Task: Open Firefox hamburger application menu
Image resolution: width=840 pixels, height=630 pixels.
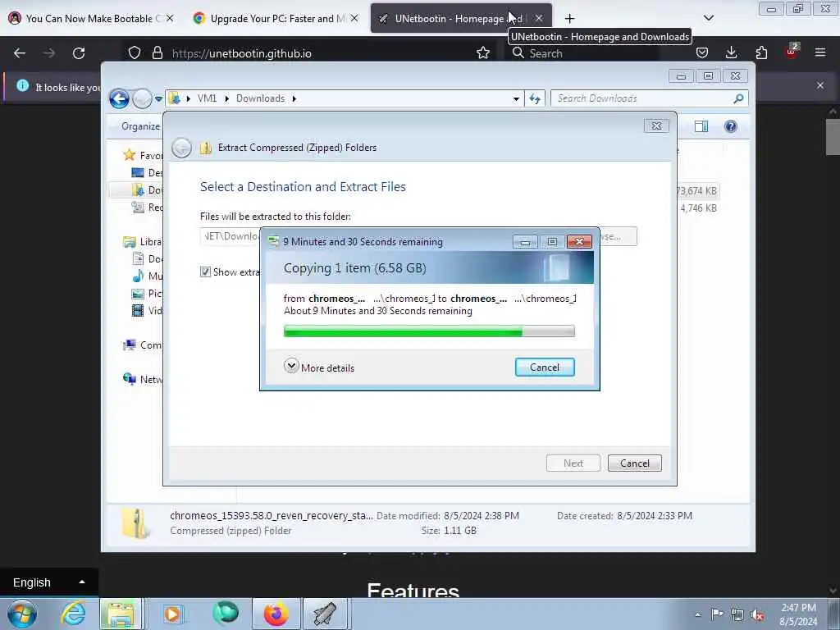Action: [x=820, y=53]
